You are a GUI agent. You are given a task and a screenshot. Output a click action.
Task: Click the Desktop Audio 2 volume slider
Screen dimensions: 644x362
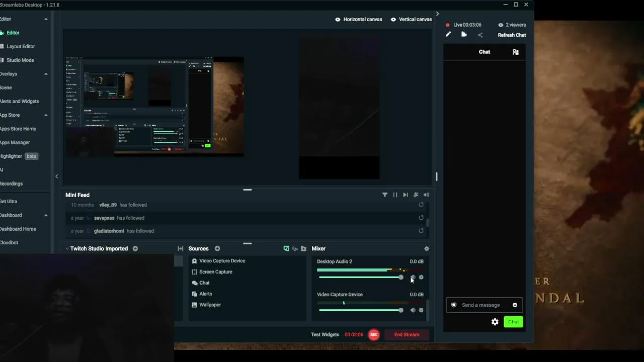coord(361,278)
